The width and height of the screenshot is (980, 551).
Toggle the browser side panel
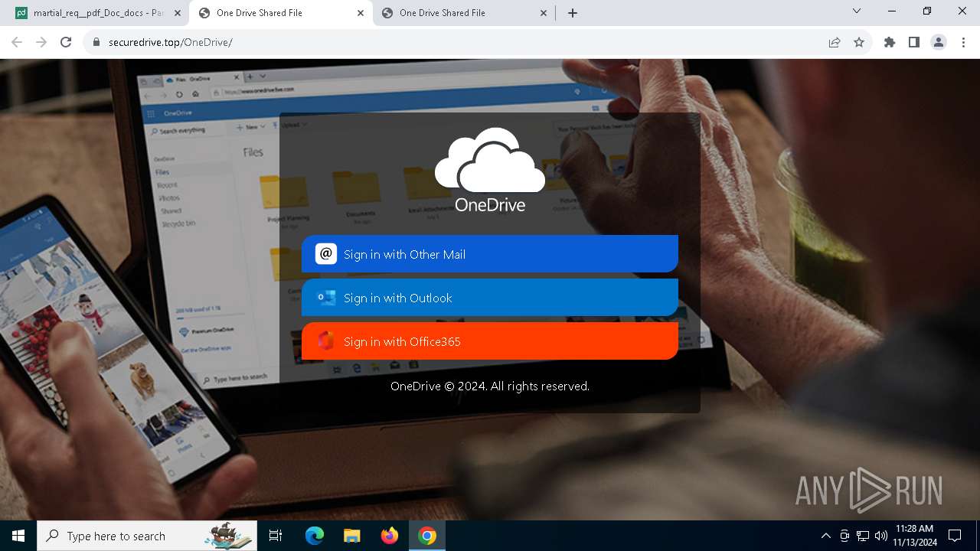(914, 42)
